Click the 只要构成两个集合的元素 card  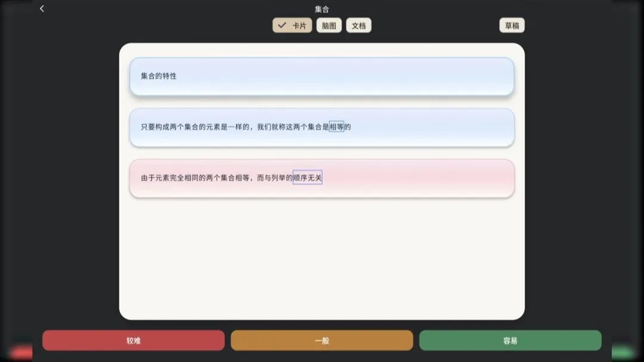(x=322, y=128)
